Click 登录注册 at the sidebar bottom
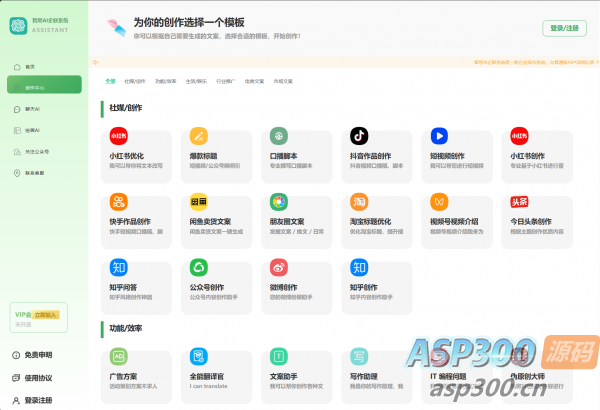This screenshot has width=600, height=410. 33,400
